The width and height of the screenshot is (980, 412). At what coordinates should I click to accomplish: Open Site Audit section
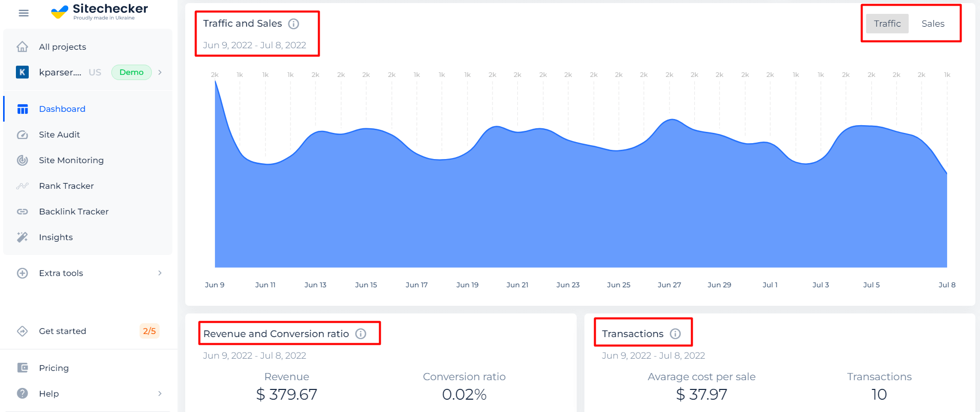(x=60, y=134)
